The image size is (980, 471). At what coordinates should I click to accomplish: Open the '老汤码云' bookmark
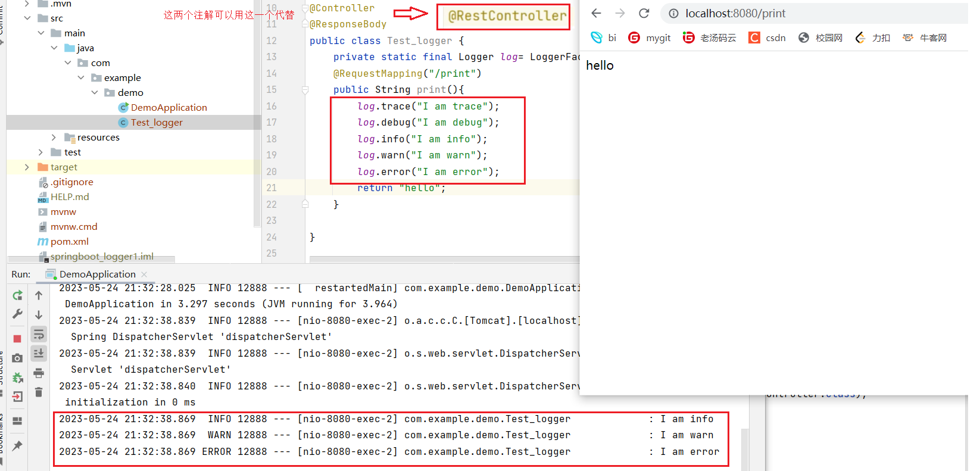point(710,38)
